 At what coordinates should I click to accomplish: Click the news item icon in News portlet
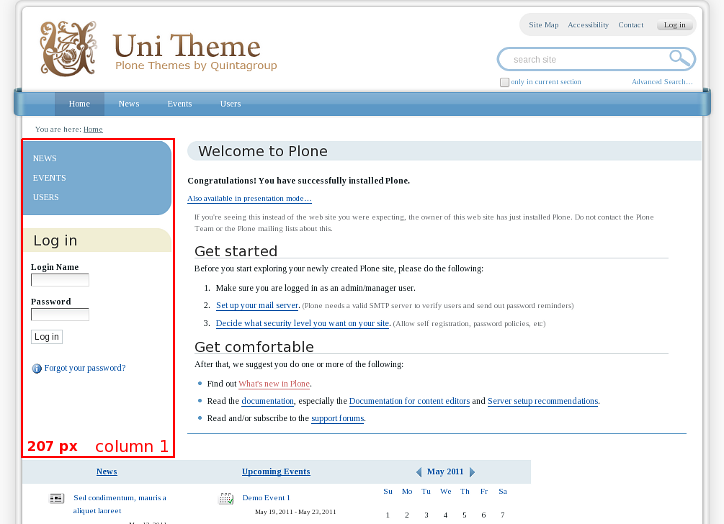coord(56,498)
